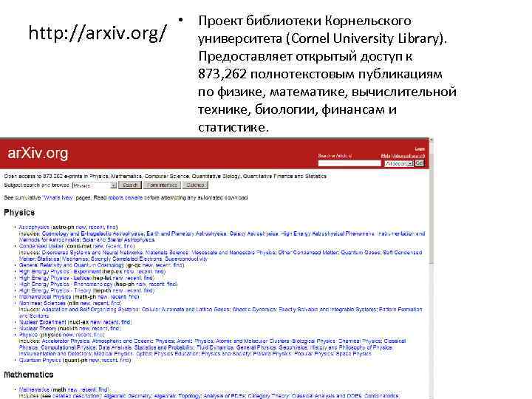Click 'new' link in the astro-ph row
Image resolution: width=532 pixels, height=399 pixels.
point(81,227)
